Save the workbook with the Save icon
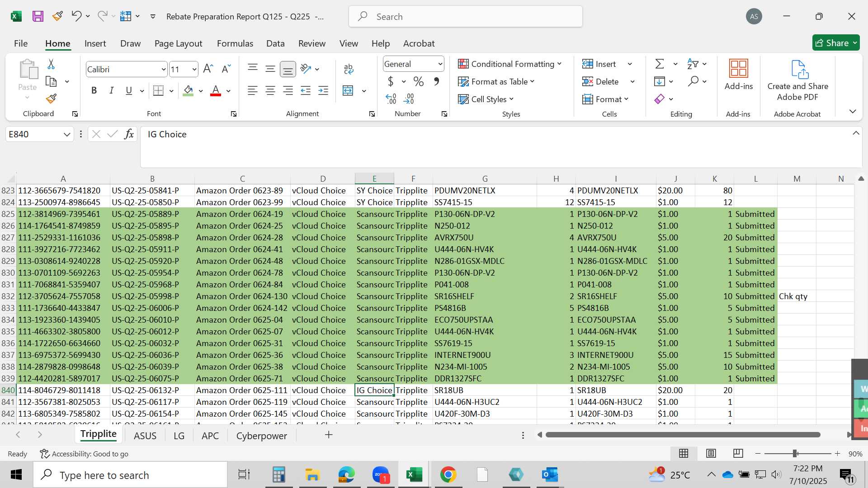The image size is (868, 488). (x=38, y=17)
